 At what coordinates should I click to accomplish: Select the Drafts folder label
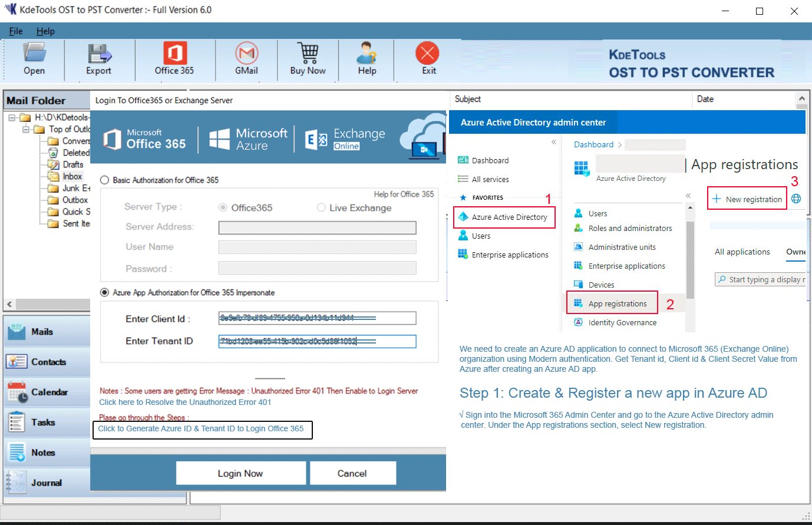coord(73,164)
